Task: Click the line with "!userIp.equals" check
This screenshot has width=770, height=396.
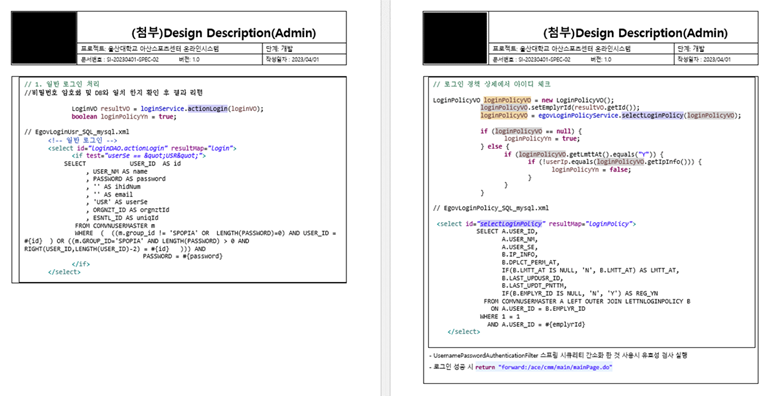Action: pos(615,162)
